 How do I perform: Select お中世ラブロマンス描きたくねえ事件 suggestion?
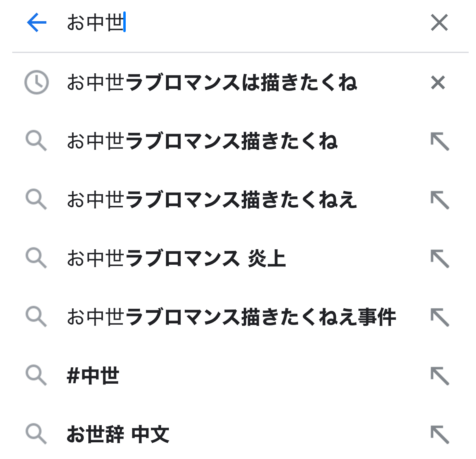231,318
